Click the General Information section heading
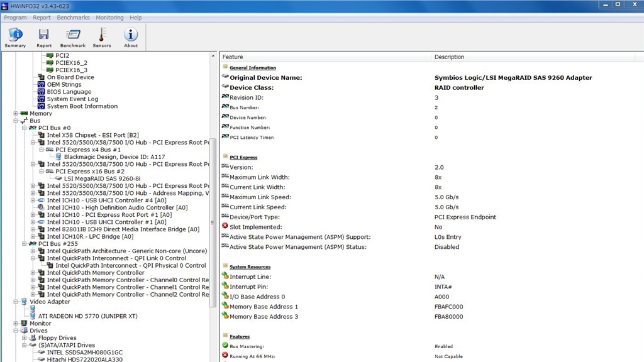The height and width of the screenshot is (362, 644). [253, 68]
